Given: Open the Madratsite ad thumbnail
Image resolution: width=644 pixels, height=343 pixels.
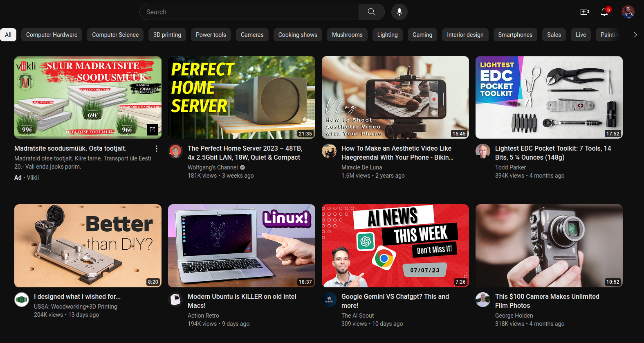Looking at the screenshot, I should pos(88,97).
